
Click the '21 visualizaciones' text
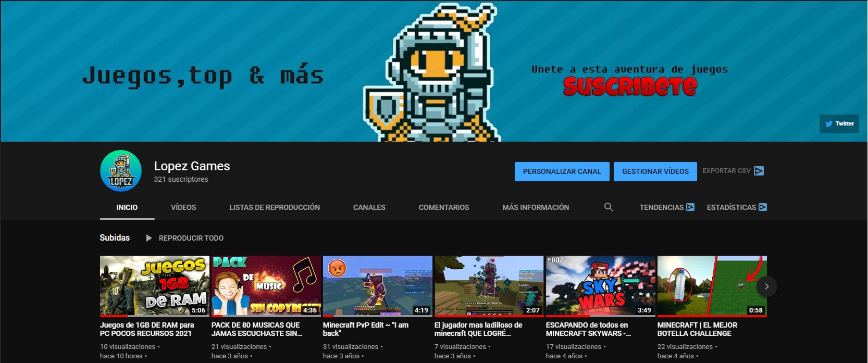tap(239, 347)
